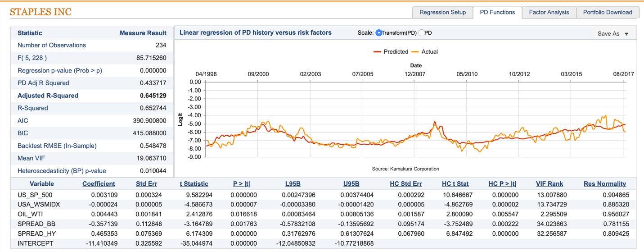Click the Number of Observations statistic

[x=52, y=45]
